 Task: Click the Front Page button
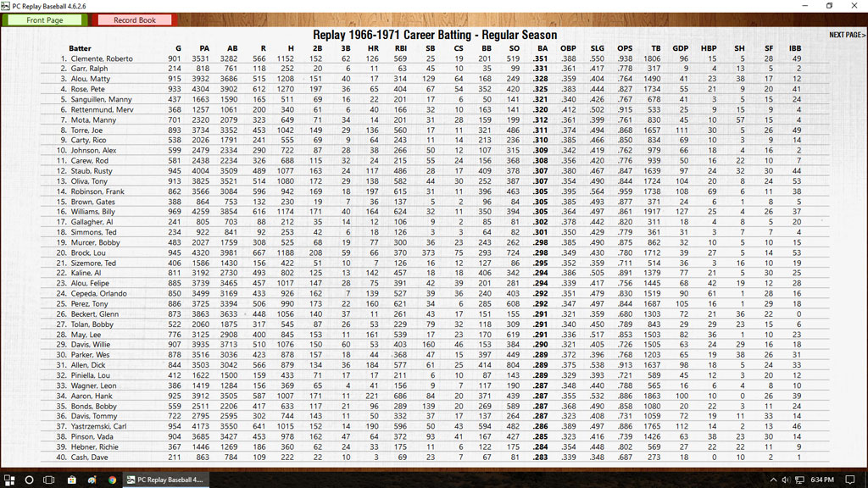[44, 19]
